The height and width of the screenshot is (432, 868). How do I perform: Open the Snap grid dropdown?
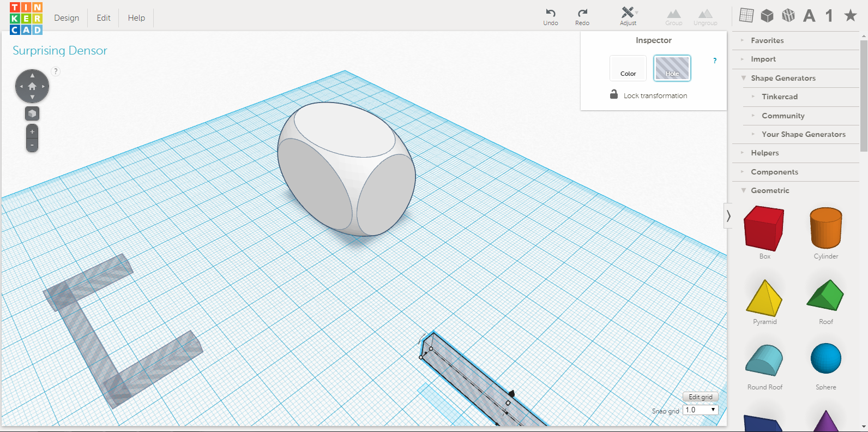click(x=700, y=410)
